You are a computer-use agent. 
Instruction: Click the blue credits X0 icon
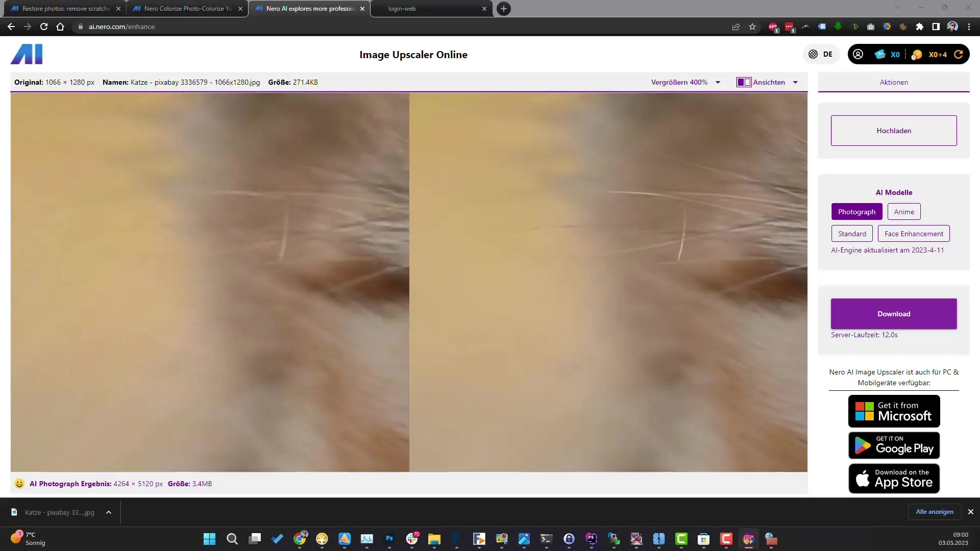tap(880, 54)
